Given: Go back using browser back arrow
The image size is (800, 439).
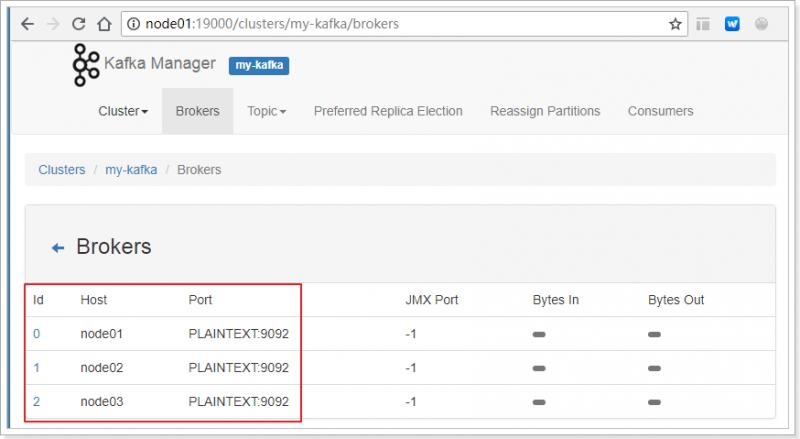Looking at the screenshot, I should pyautogui.click(x=28, y=24).
